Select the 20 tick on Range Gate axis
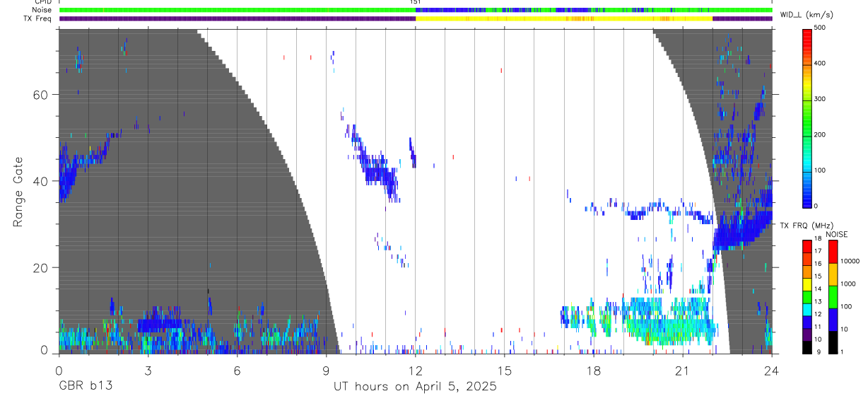The image size is (868, 401). tap(42, 267)
